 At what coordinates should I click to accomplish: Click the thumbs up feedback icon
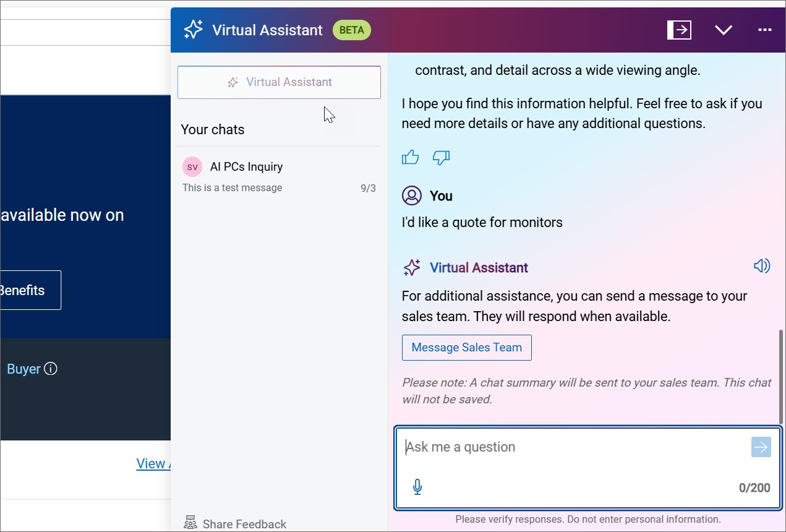(x=410, y=158)
